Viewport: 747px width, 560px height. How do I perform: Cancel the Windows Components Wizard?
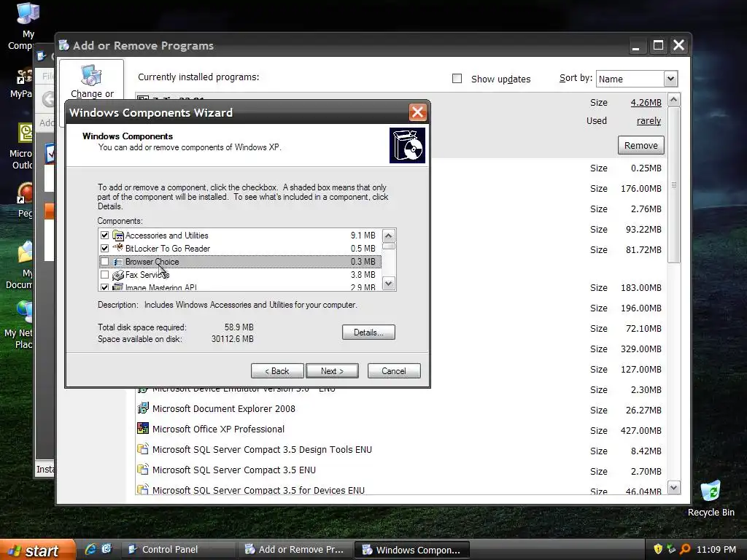[x=394, y=371]
